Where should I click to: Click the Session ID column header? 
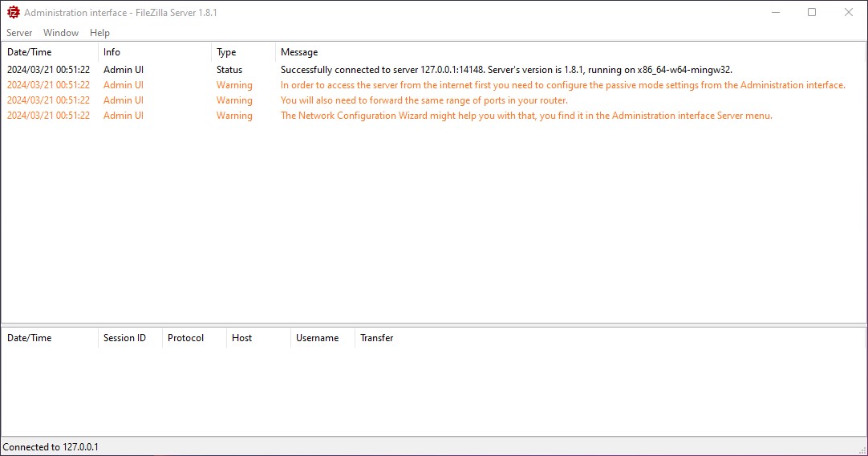click(x=124, y=338)
